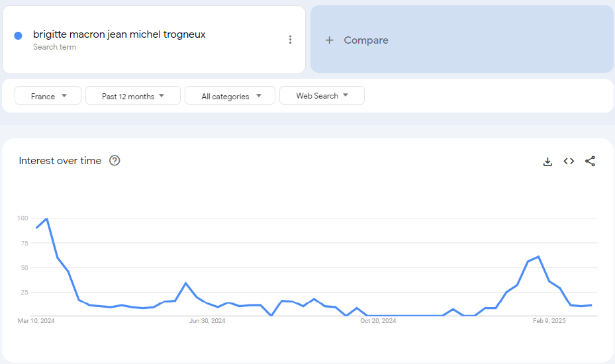Click the plus icon in the Compare box

[x=329, y=40]
